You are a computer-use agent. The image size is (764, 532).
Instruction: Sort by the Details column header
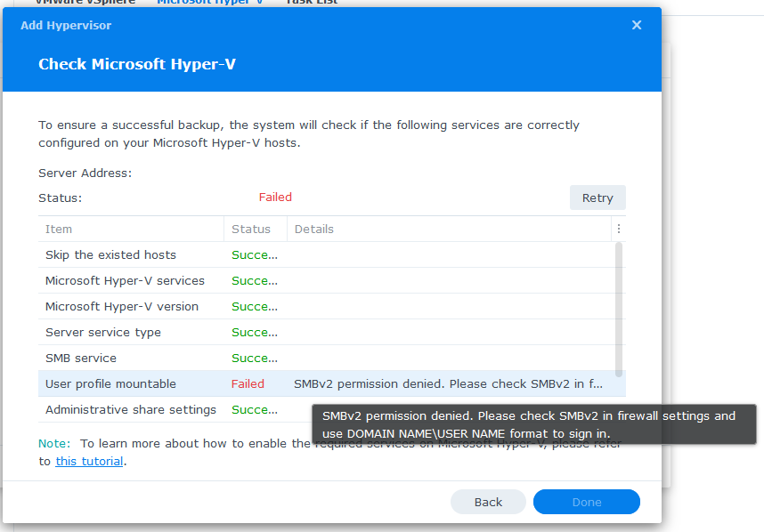pyautogui.click(x=449, y=229)
